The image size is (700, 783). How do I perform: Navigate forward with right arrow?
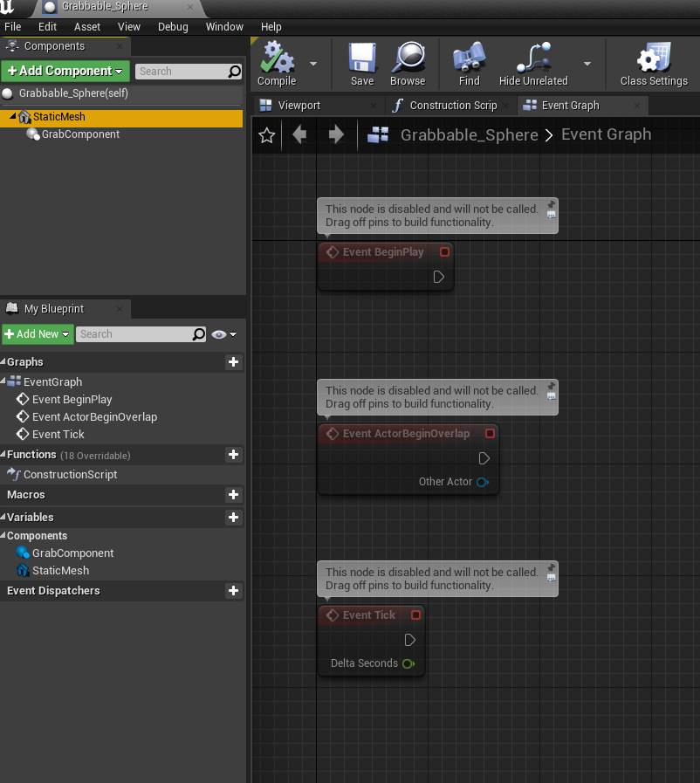pyautogui.click(x=336, y=134)
